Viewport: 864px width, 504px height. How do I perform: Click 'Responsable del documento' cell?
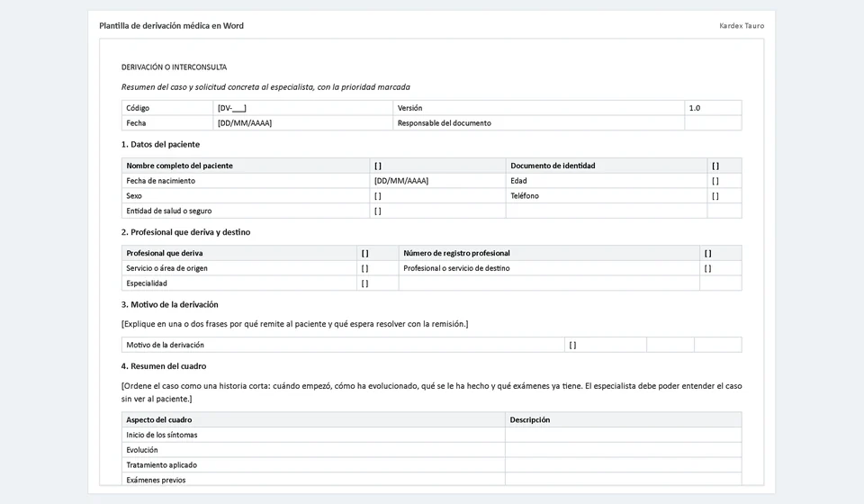coord(539,122)
